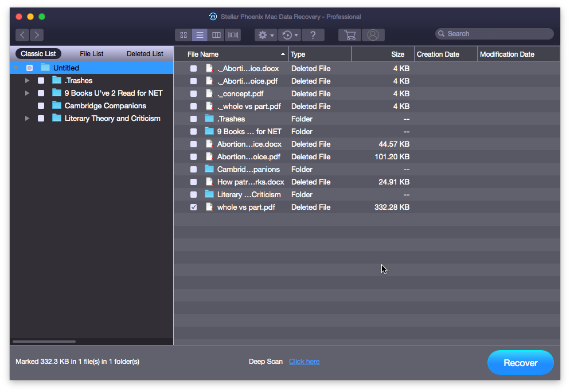This screenshot has width=570, height=392.
Task: Click the Recover button
Action: tap(521, 363)
